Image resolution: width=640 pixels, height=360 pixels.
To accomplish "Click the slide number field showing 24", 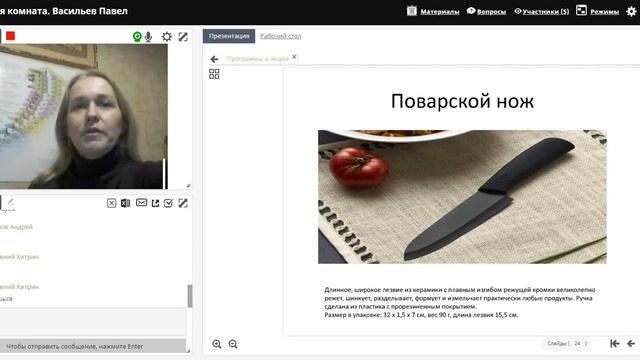I will point(577,343).
